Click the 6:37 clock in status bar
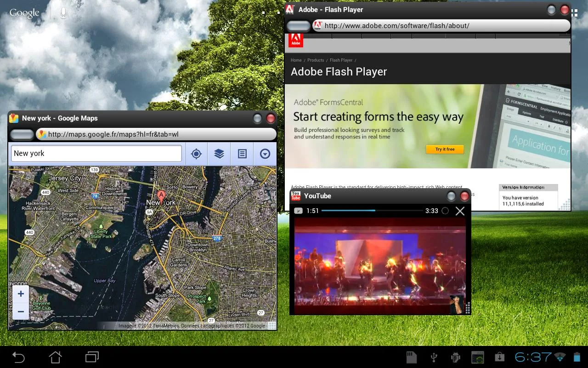The height and width of the screenshot is (368, 588). tap(533, 357)
